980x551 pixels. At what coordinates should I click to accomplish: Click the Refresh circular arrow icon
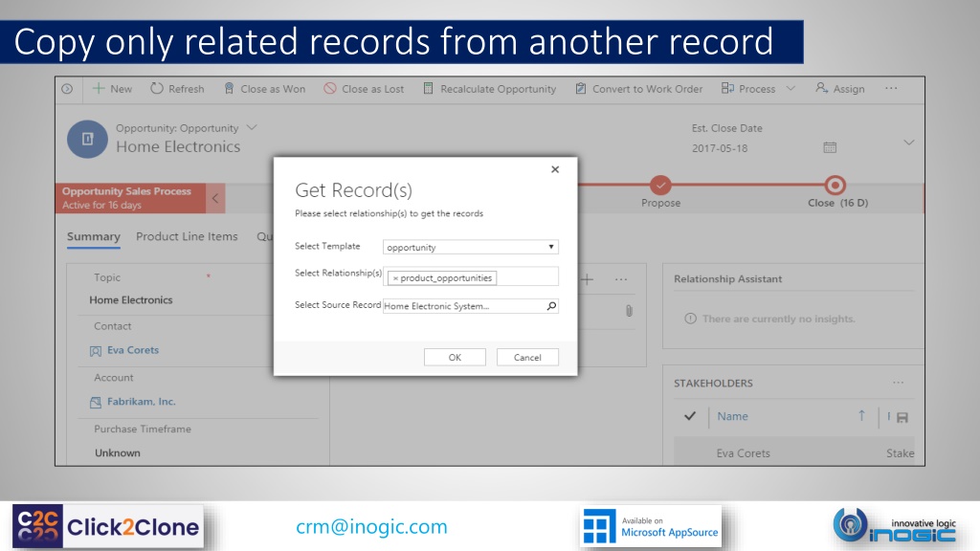point(157,89)
